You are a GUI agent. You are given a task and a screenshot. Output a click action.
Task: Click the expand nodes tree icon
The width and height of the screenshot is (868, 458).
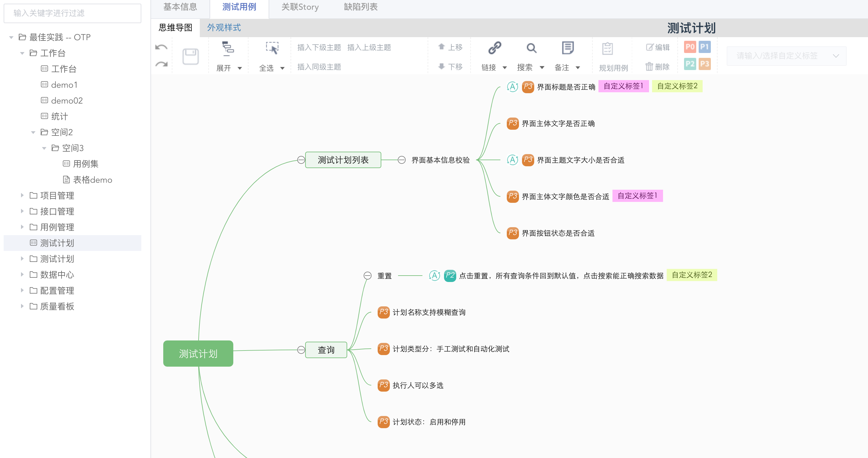click(228, 48)
